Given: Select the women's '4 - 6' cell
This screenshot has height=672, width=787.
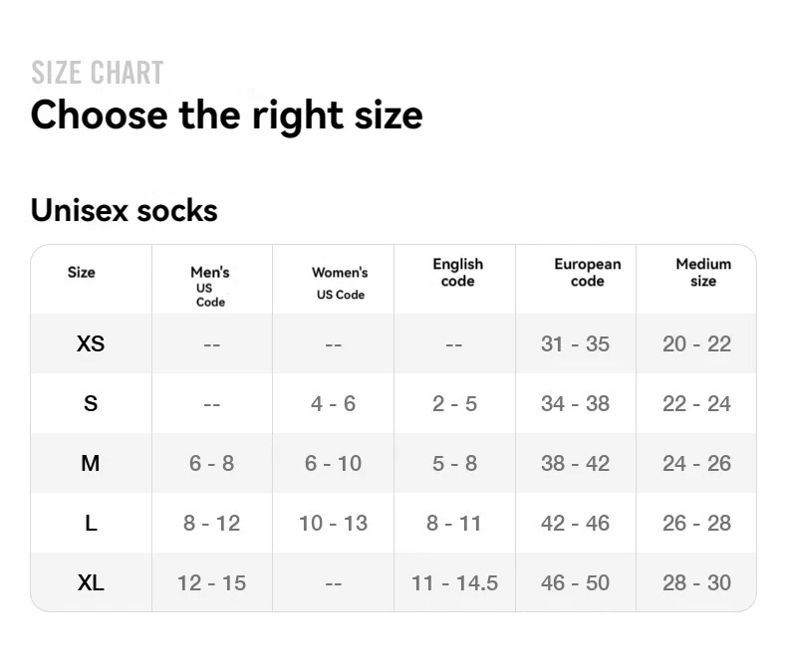Looking at the screenshot, I should [333, 404].
